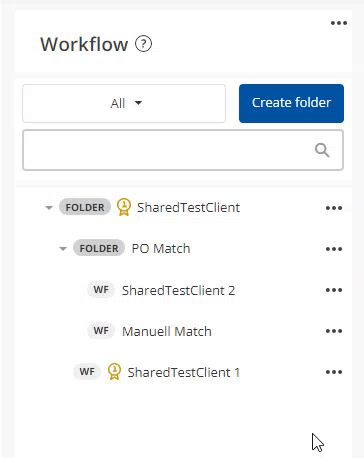Focus the workflow search field

pyautogui.click(x=183, y=150)
